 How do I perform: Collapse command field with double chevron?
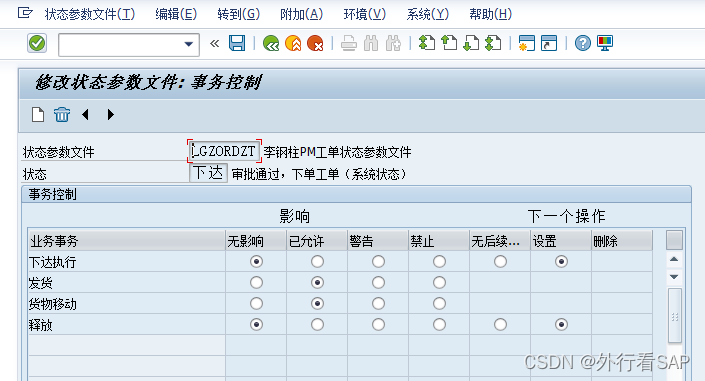[214, 44]
